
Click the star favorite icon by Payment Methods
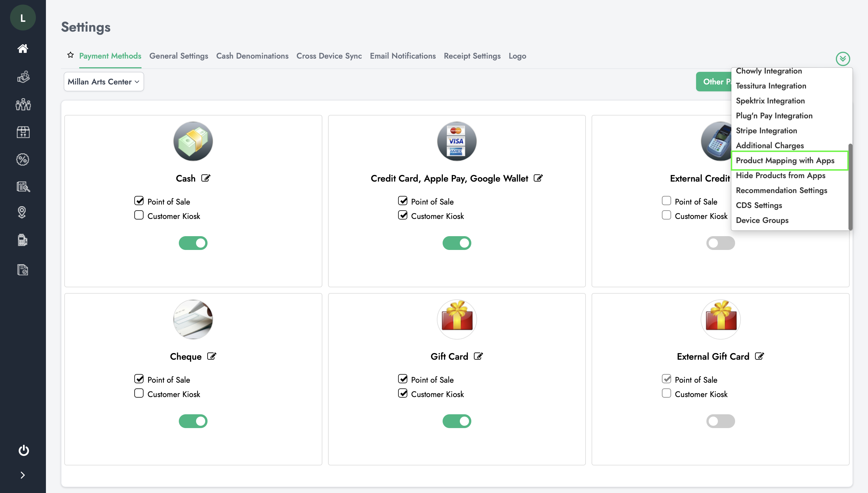(x=70, y=55)
